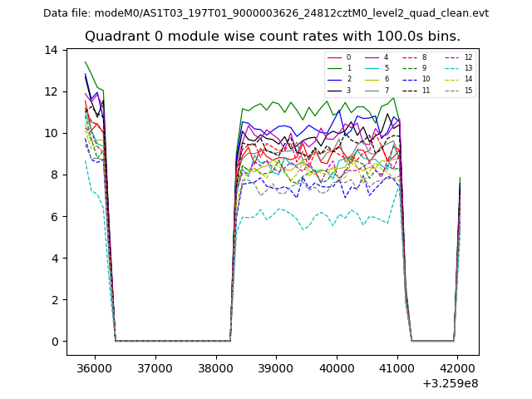Click the cyan solid legend line for module 5
Viewport: 532px width, 399px height.
tap(372, 68)
